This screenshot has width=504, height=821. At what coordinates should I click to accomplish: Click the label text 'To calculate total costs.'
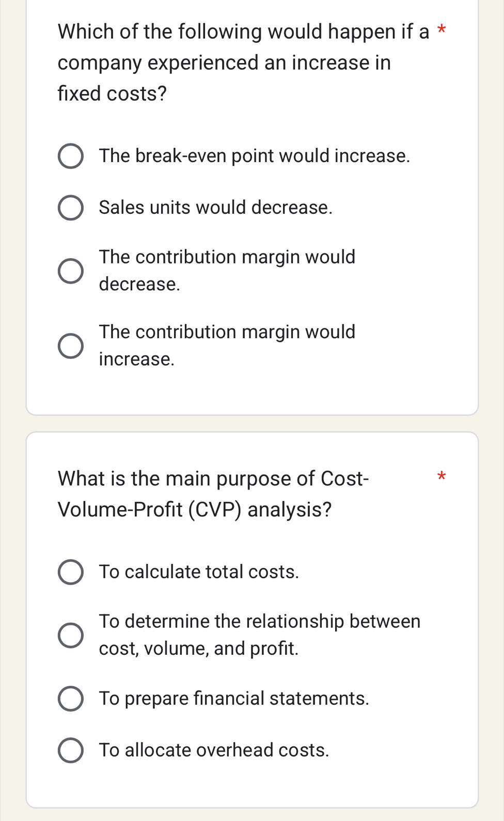pyautogui.click(x=199, y=572)
